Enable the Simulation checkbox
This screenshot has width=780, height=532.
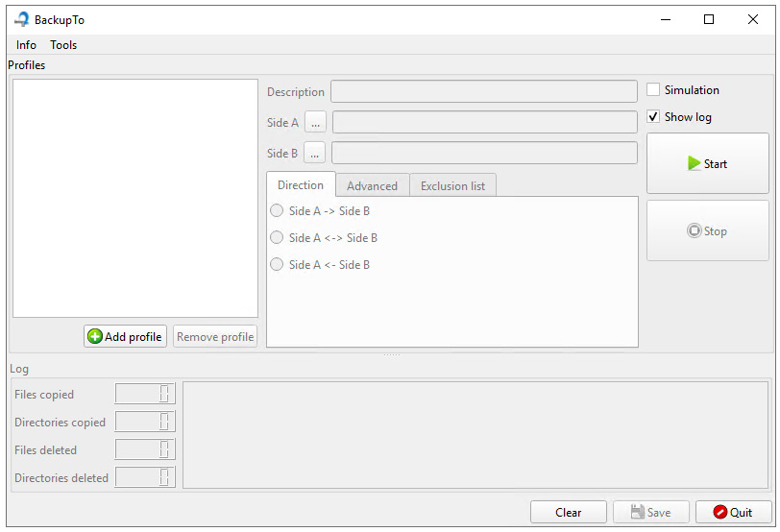[653, 89]
